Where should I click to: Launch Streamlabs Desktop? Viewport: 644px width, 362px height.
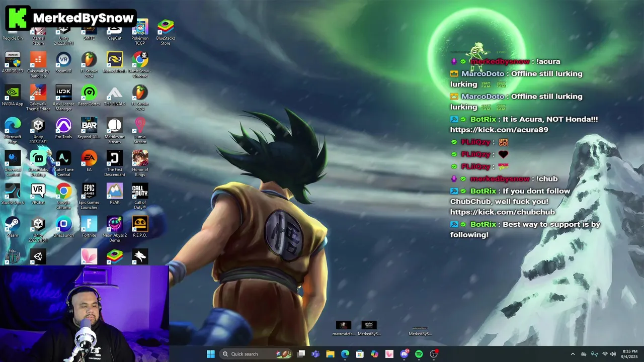[x=38, y=163]
